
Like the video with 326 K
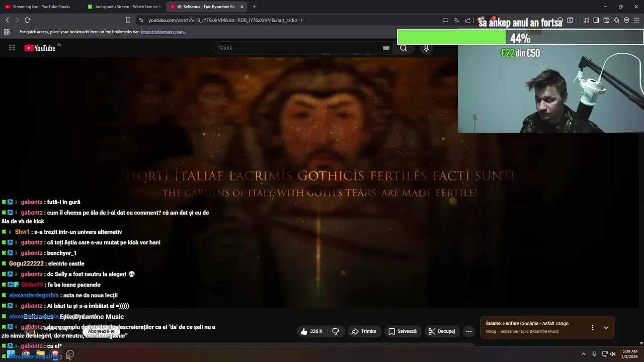pos(311,331)
